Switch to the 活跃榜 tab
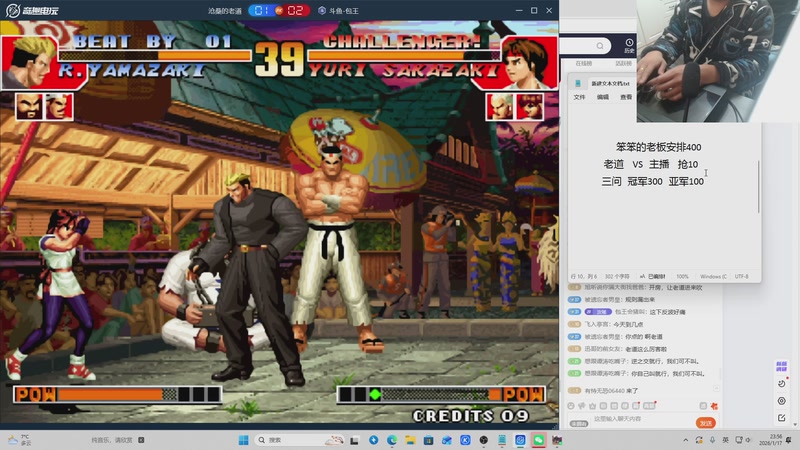The width and height of the screenshot is (800, 450). tap(623, 64)
